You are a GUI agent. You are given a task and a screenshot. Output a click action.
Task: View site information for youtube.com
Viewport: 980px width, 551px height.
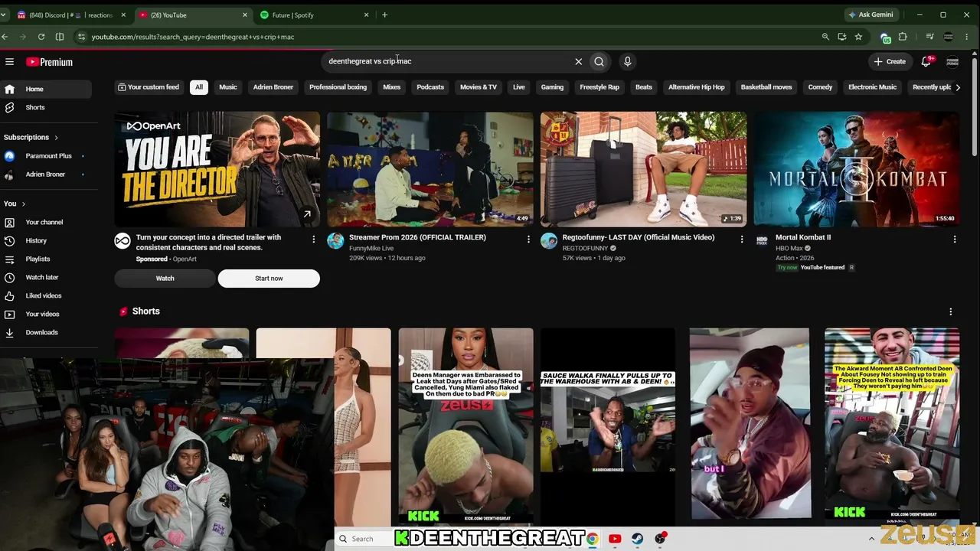point(81,37)
